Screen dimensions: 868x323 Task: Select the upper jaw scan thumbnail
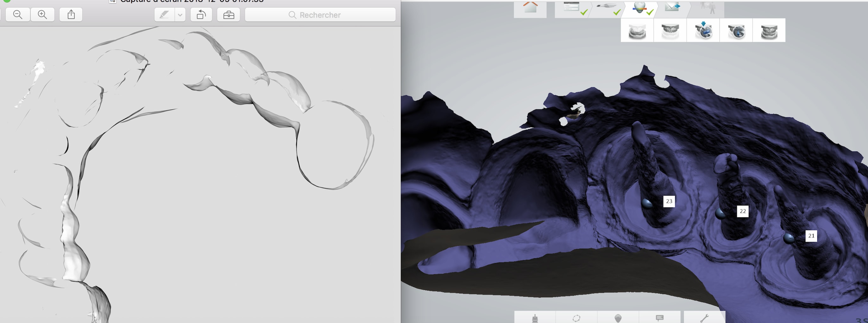[637, 31]
